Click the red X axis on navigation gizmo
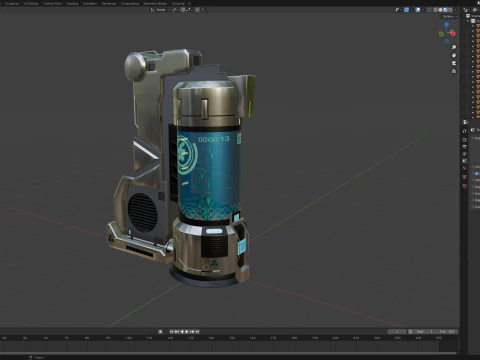Screen dimensions: 480x360 pyautogui.click(x=453, y=33)
